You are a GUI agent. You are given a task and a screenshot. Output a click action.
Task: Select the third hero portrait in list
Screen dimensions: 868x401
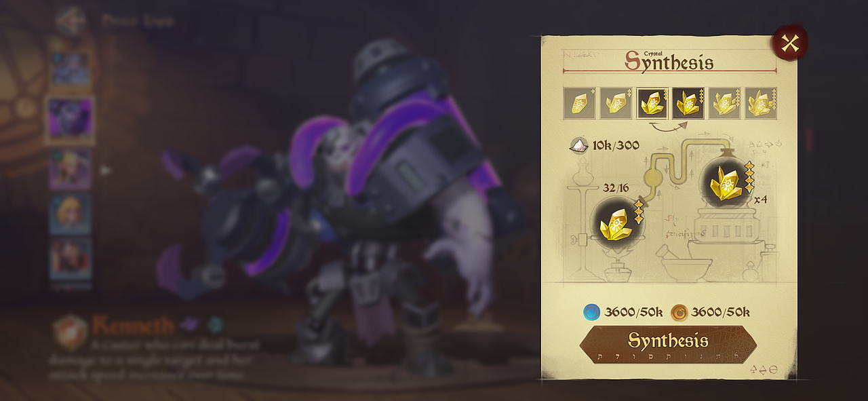[x=71, y=168]
